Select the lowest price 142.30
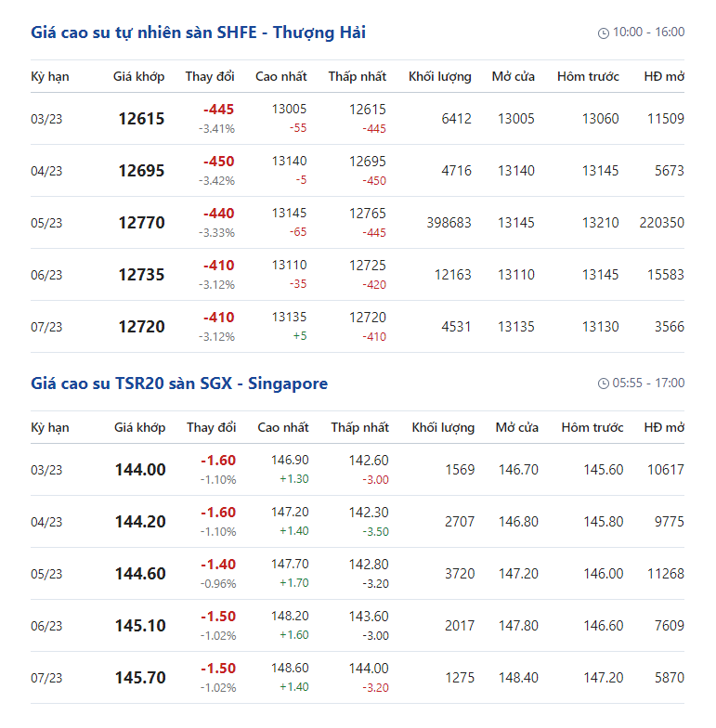 coord(368,513)
